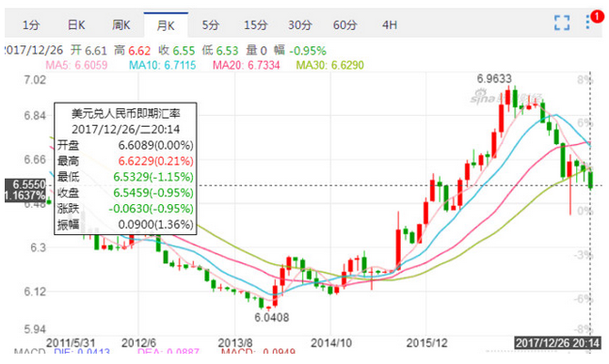
Task: Click the 6.3 price axis label
Action: pos(38,247)
